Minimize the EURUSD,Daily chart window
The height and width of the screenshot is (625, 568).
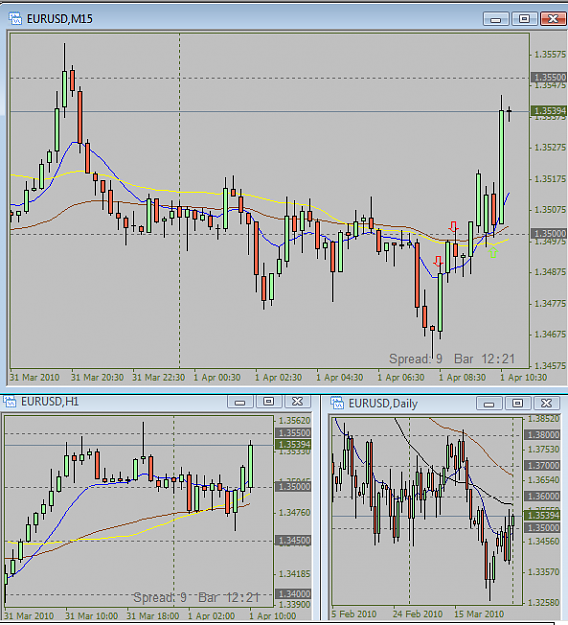(489, 403)
